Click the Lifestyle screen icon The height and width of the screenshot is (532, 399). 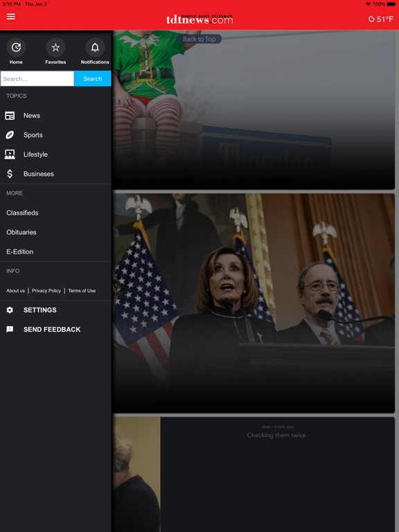click(x=10, y=154)
